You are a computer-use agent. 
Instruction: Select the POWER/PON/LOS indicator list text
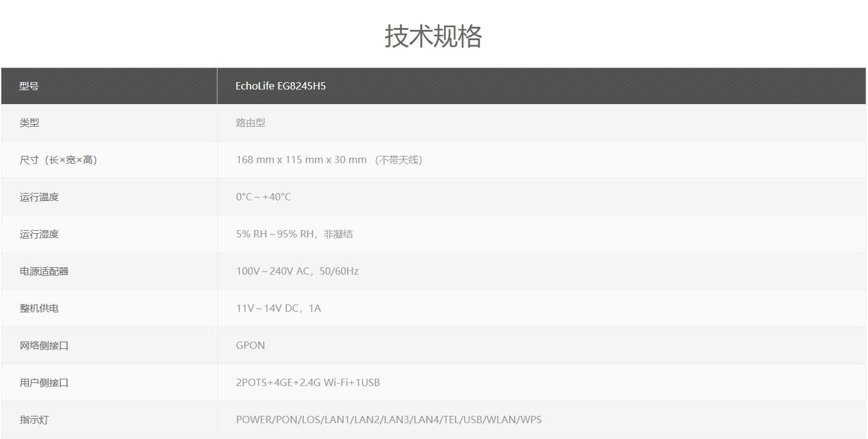(389, 420)
